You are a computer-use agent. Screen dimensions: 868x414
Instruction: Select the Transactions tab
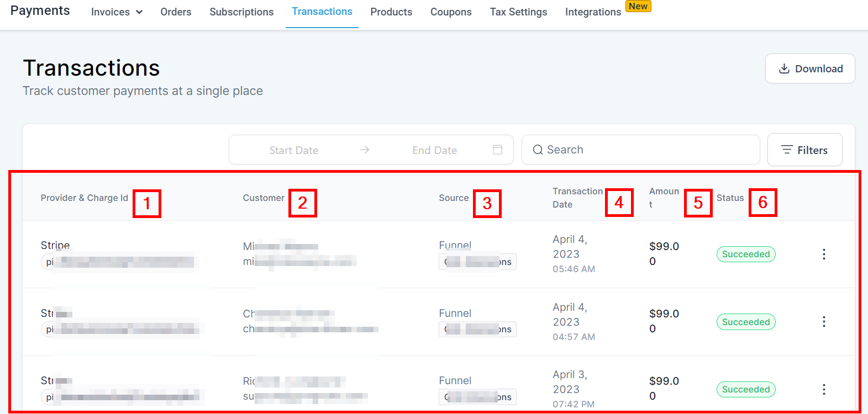(322, 12)
